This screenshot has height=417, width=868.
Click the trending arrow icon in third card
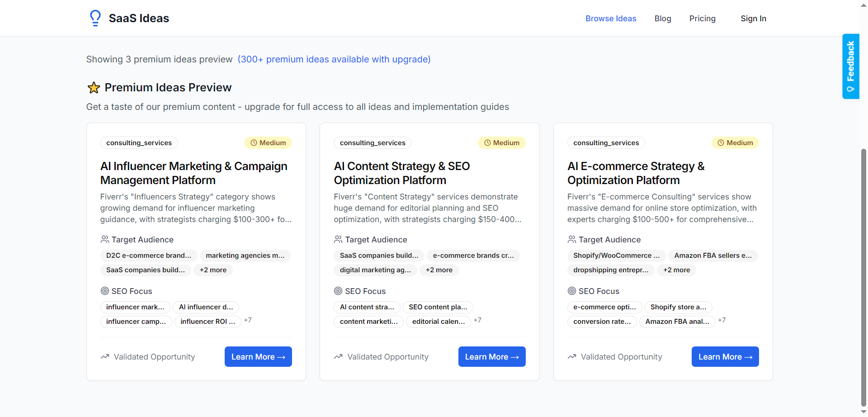(x=572, y=356)
